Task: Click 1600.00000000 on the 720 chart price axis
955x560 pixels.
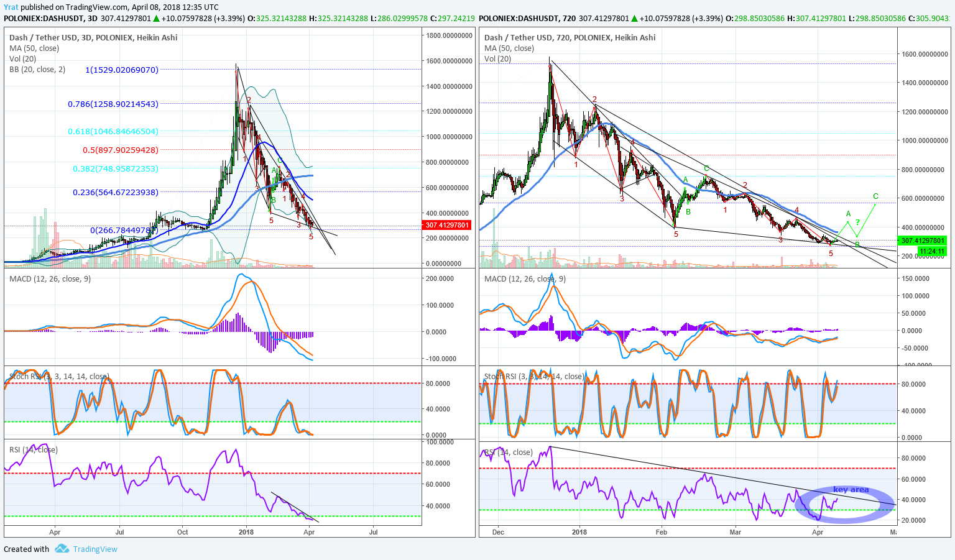Action: [925, 54]
